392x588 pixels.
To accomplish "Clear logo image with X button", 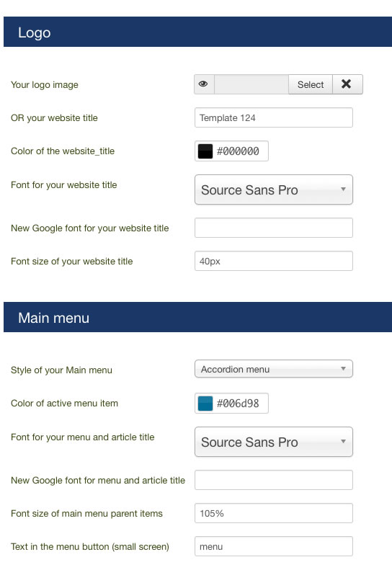I will pyautogui.click(x=347, y=84).
